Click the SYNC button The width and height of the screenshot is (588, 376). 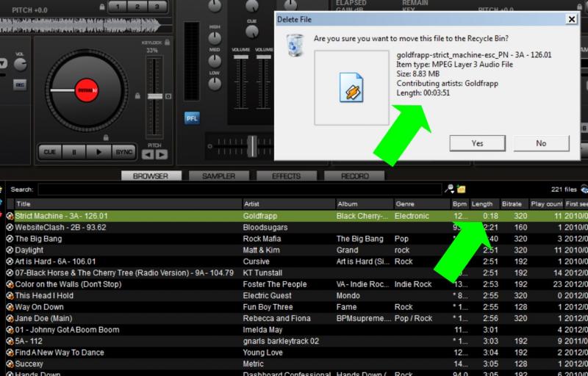click(123, 152)
